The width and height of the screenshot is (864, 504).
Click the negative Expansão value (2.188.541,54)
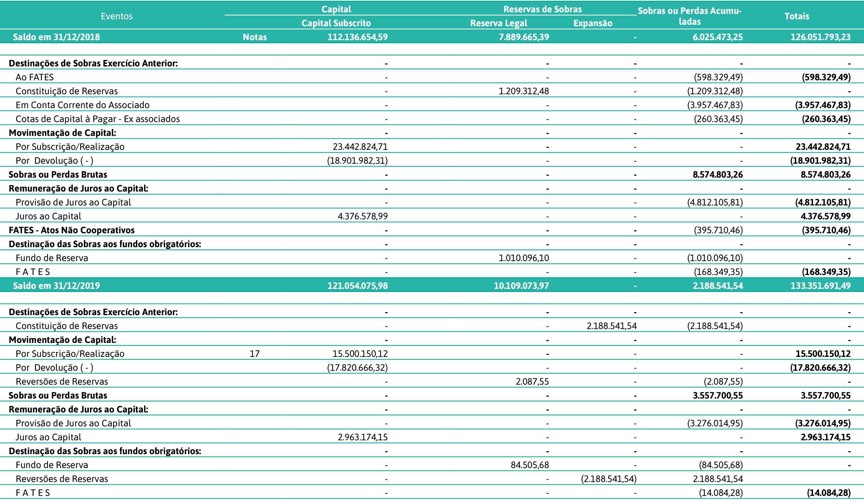609,479
